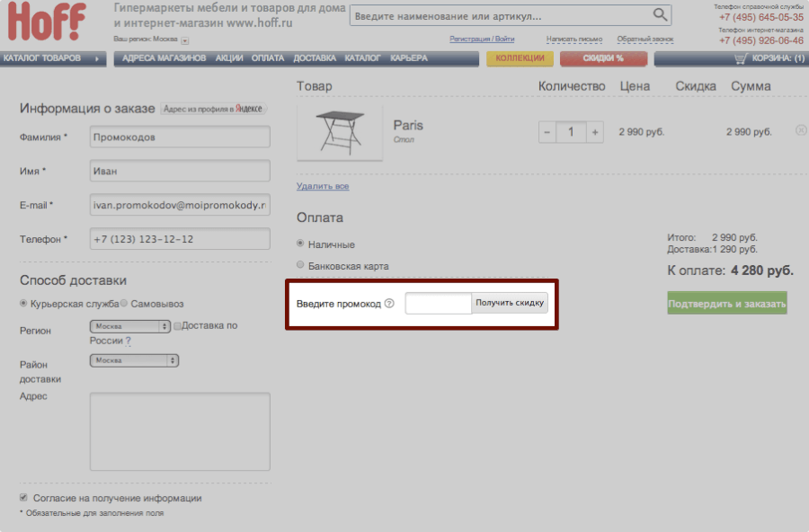Choose Самовывоз delivery method
809x532 pixels.
(x=124, y=304)
